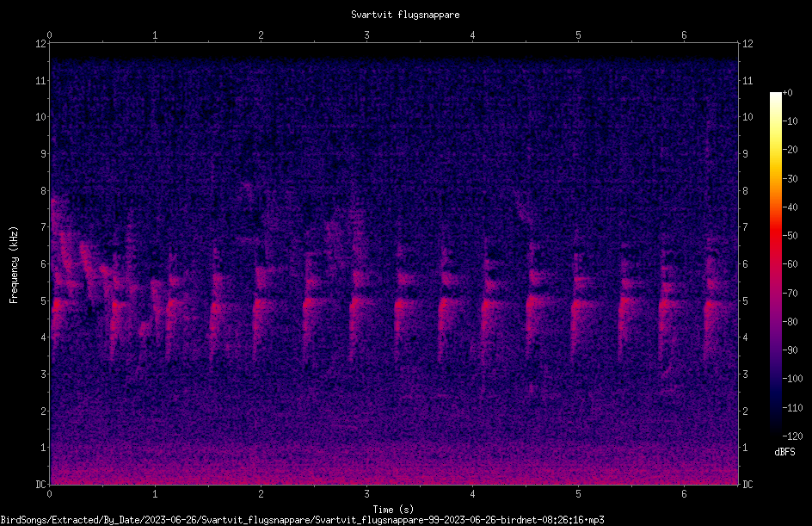Click the file path text at bottom
This screenshot has height=526, width=812.
303,520
